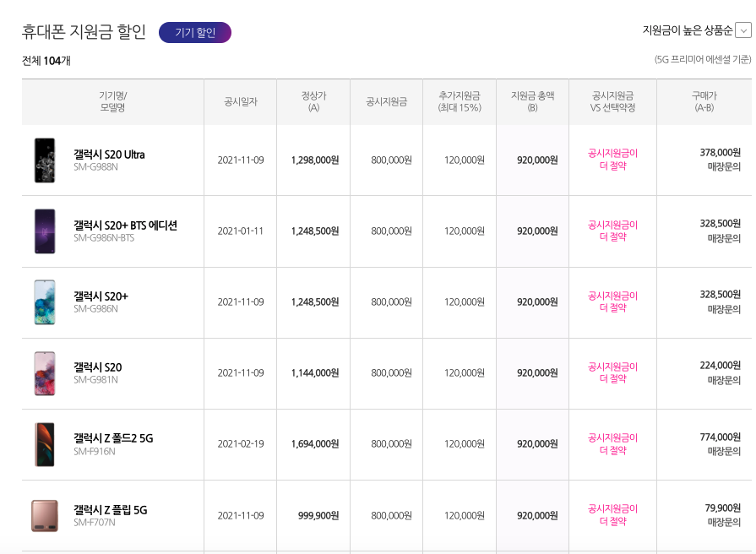Click 매장문의 in the 갤럭시 S20 Ultra row
Screen dimensions: 756x554
pos(724,167)
